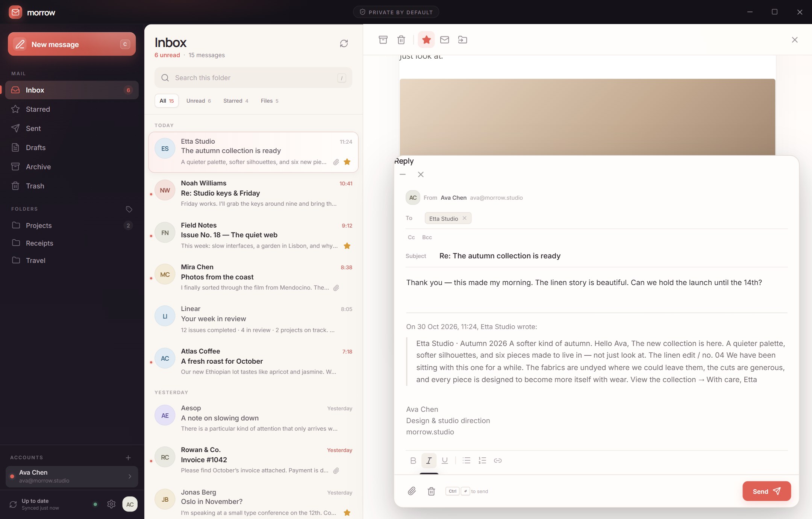Toggle italic formatting in reply
Screen dimensions: 812x519
[x=429, y=460]
